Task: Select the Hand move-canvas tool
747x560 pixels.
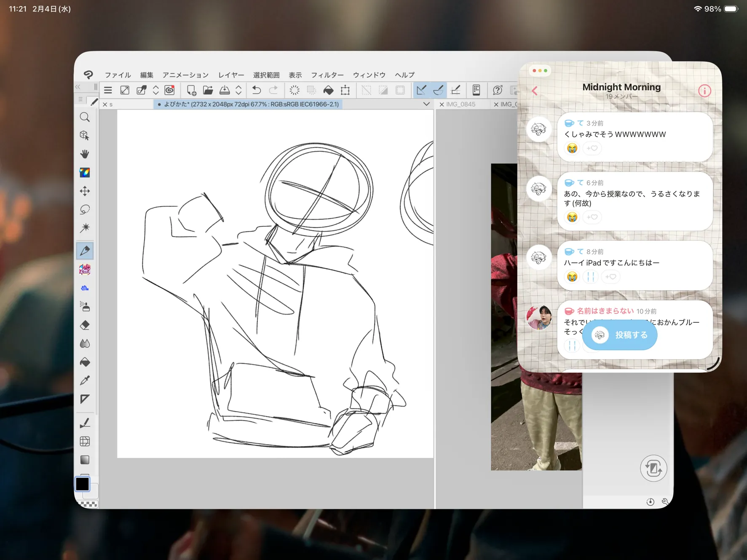Action: [85, 154]
